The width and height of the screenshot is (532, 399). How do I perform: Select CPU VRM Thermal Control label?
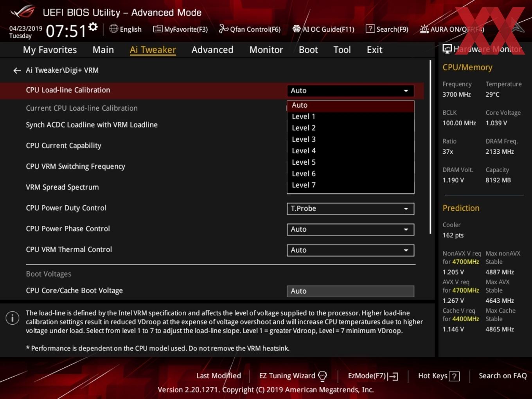(x=69, y=249)
